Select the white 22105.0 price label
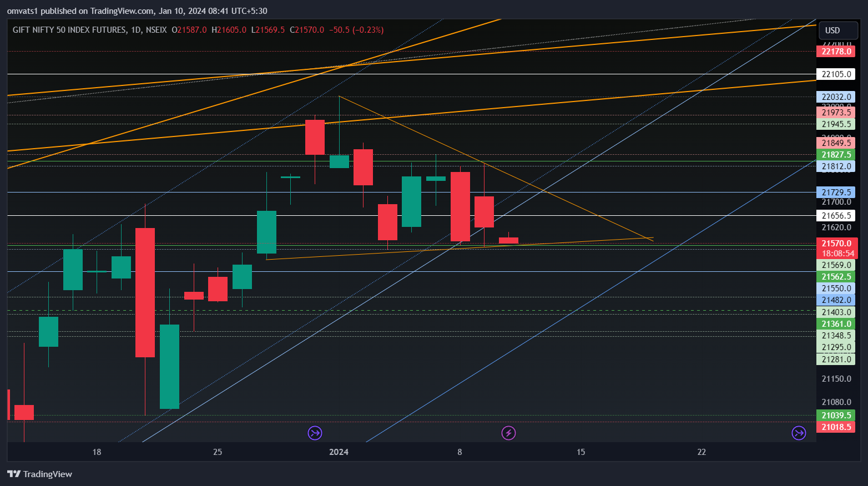Screen dimensions: 868x486 [836, 74]
